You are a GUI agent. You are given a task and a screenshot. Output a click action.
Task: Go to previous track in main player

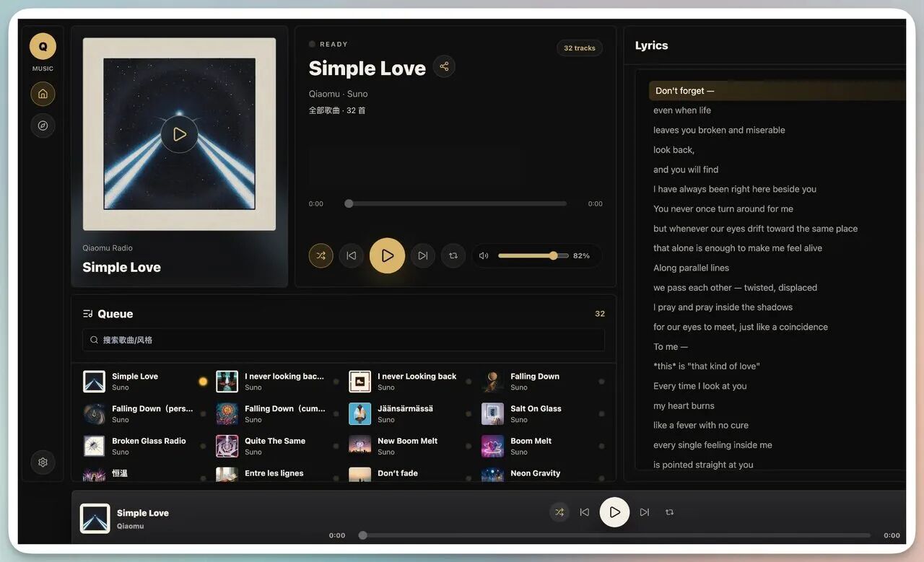(352, 255)
